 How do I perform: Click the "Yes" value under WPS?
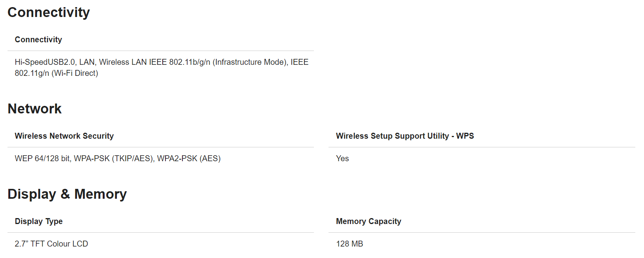point(342,158)
